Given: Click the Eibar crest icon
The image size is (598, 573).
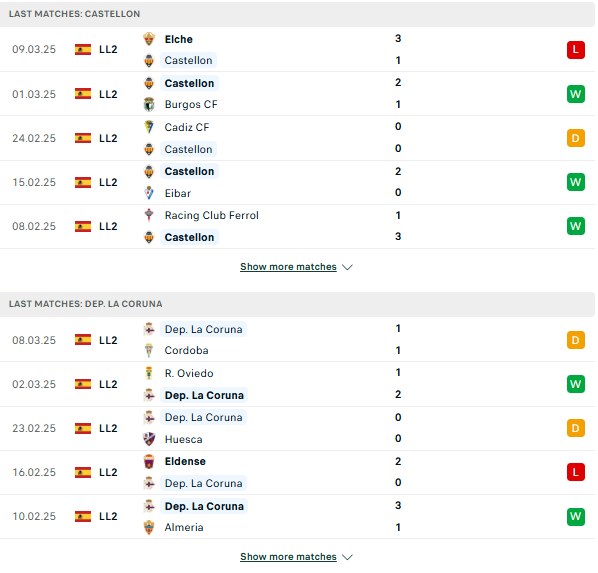Looking at the screenshot, I should click(149, 193).
